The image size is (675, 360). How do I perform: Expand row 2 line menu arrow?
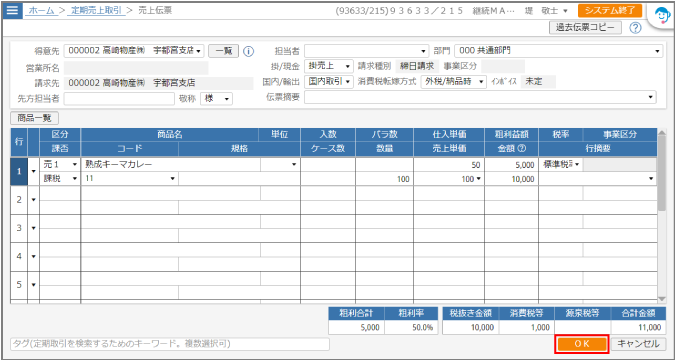34,200
